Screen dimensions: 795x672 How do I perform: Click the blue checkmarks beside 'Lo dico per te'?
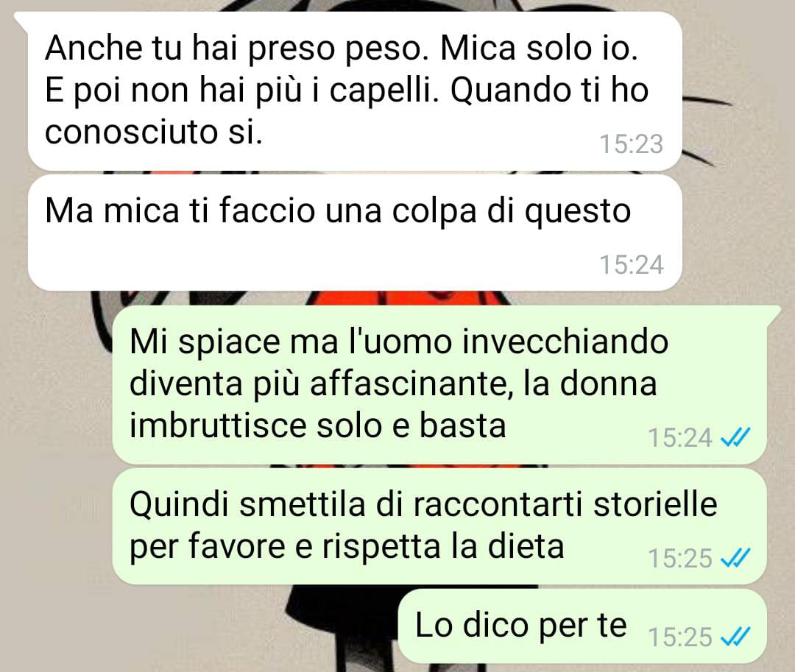pos(735,637)
